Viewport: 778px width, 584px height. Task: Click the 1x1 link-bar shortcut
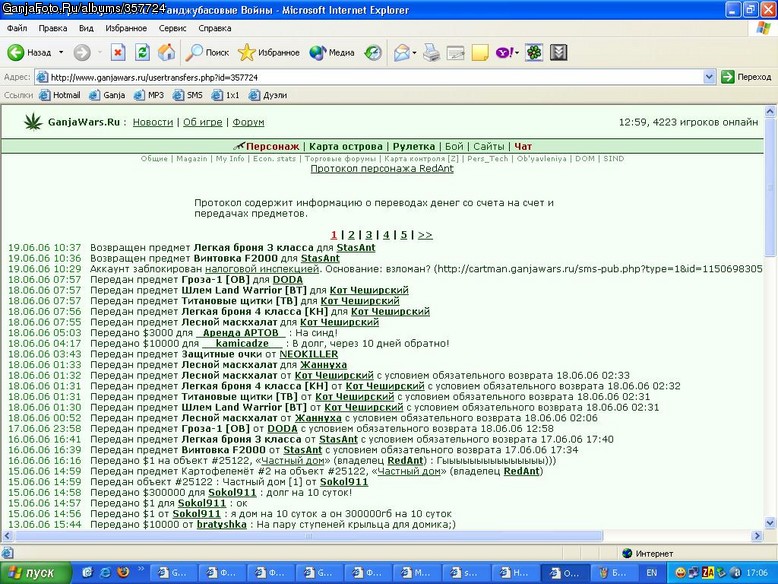tap(225, 95)
